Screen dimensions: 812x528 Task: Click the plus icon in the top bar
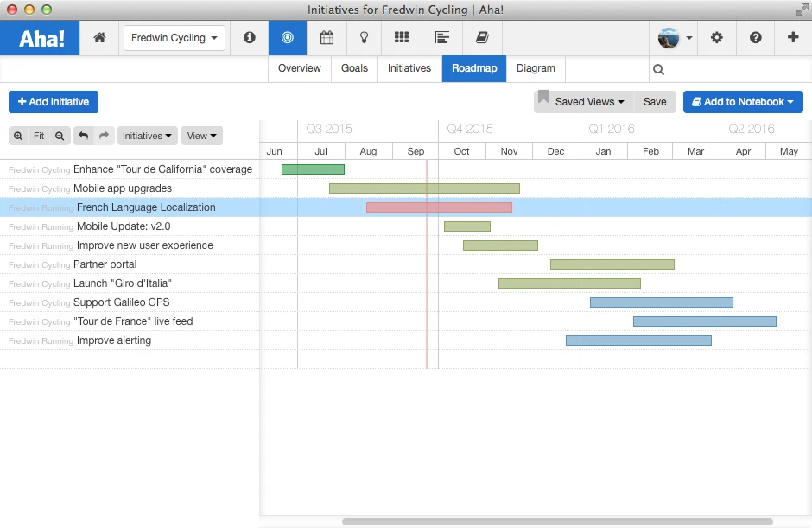coord(792,37)
